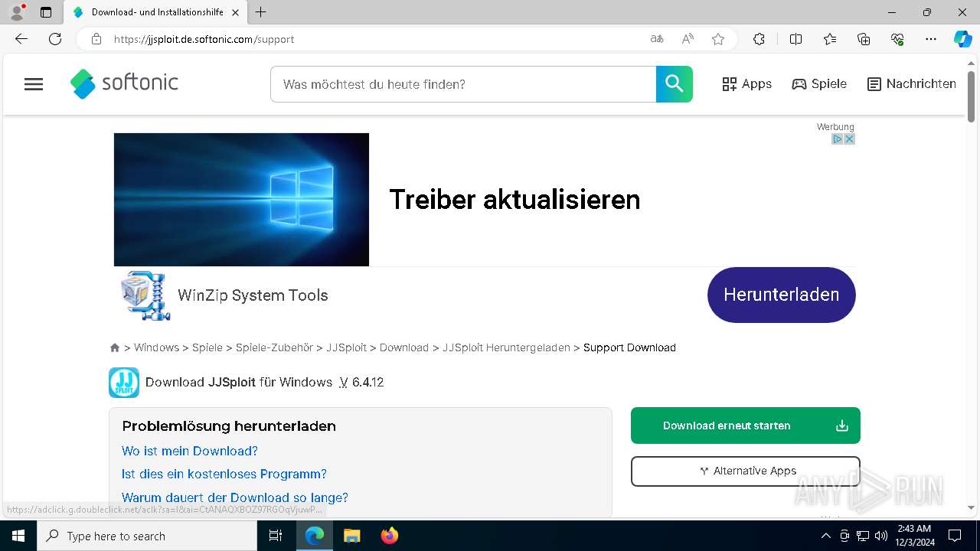Open the Spiele breadcrumb link
The width and height of the screenshot is (980, 551).
tap(207, 347)
